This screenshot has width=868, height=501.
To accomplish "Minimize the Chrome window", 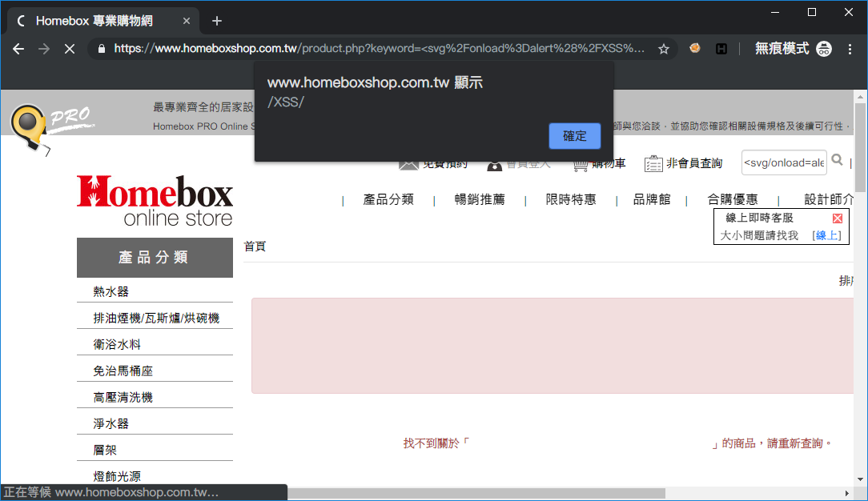I will [x=775, y=12].
